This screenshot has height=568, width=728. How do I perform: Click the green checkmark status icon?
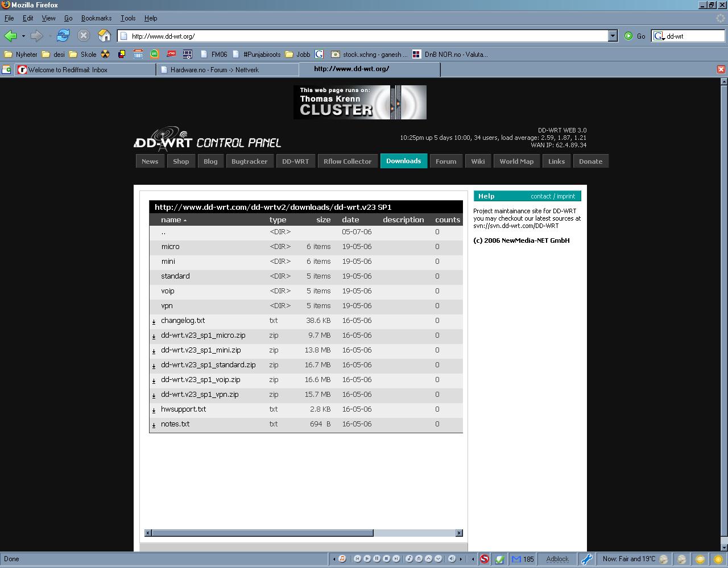(x=499, y=559)
